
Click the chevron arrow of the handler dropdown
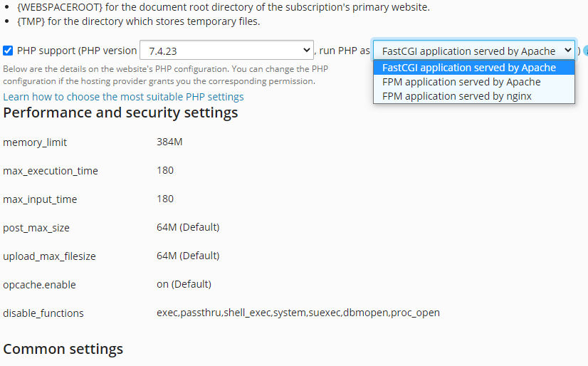click(568, 50)
